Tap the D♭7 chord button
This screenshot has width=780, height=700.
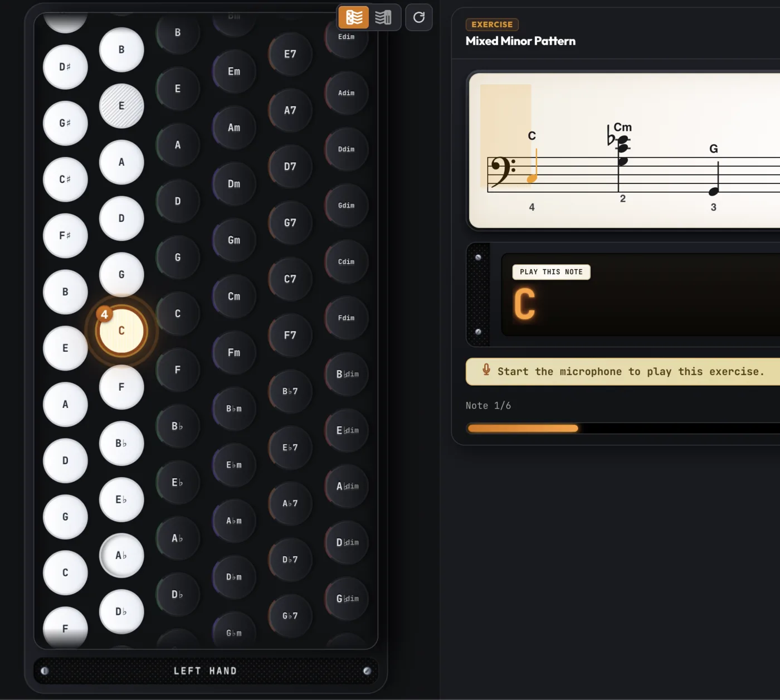coord(290,560)
